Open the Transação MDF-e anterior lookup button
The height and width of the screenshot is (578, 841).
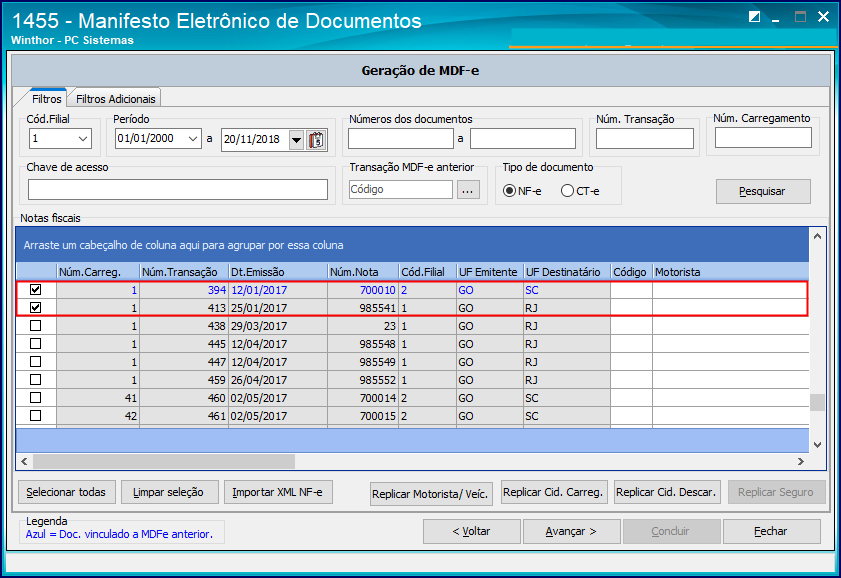tap(468, 190)
